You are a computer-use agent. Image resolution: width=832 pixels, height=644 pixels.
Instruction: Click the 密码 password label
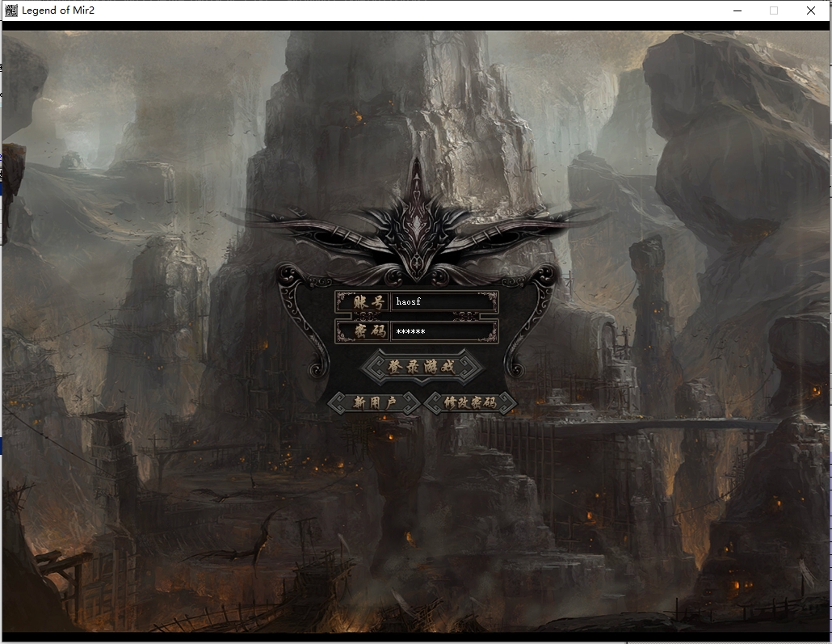tap(363, 331)
